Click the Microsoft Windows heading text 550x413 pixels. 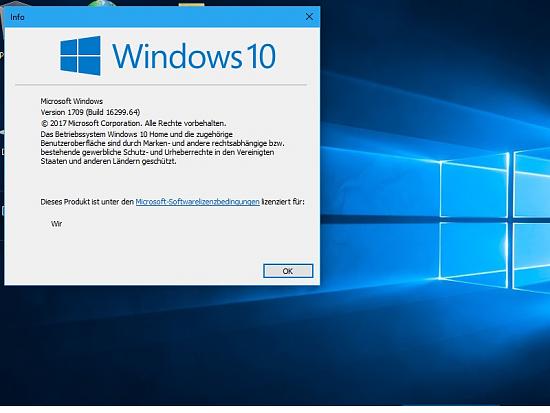tap(72, 101)
